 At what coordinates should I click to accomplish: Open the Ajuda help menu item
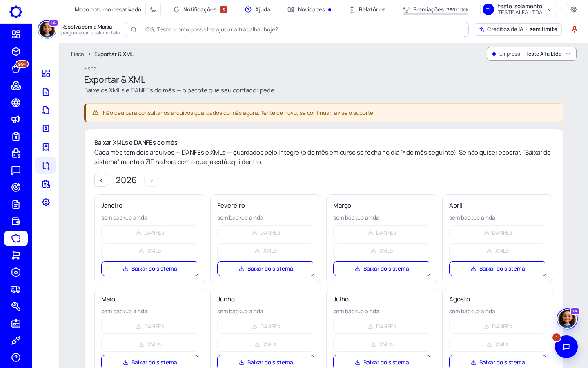point(258,9)
